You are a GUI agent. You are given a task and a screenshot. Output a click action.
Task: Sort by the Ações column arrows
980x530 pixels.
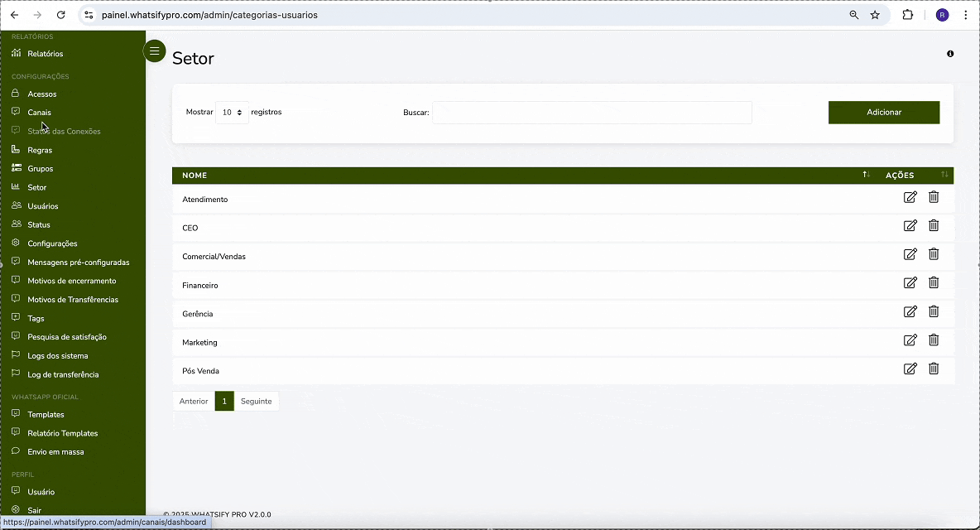(x=944, y=175)
